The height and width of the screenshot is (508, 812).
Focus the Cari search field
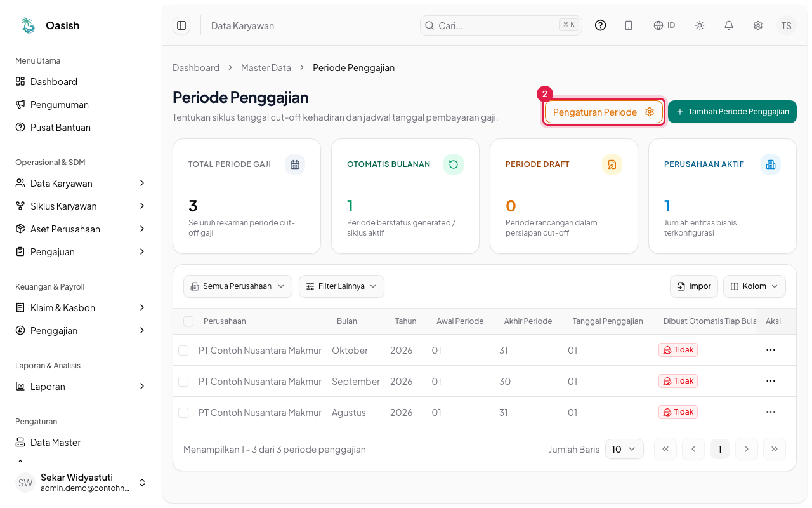[x=501, y=25]
